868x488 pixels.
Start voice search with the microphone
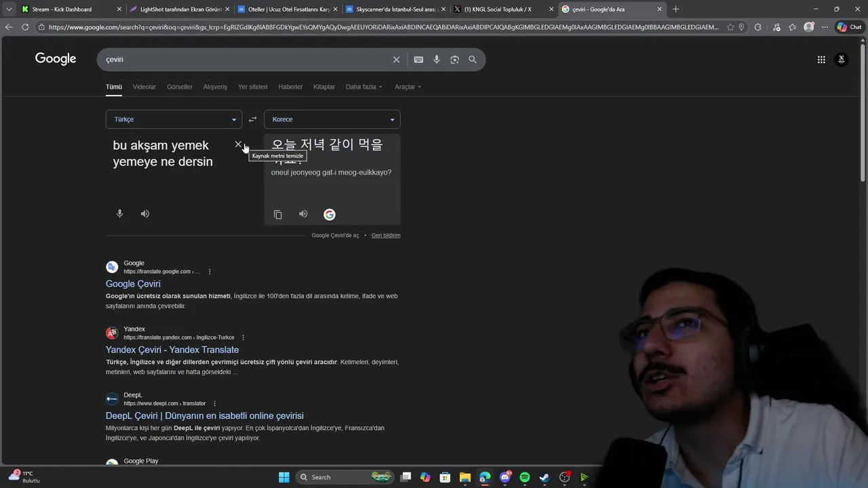click(x=437, y=60)
